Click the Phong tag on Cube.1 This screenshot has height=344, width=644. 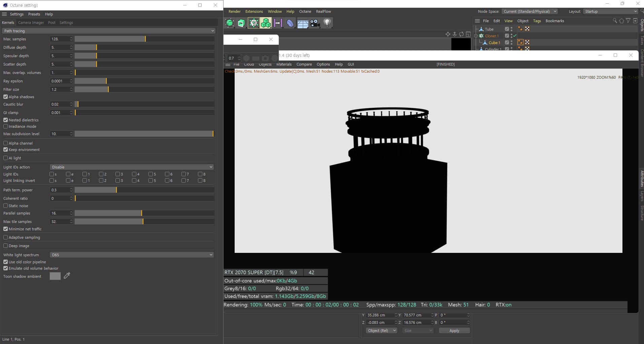(x=520, y=42)
